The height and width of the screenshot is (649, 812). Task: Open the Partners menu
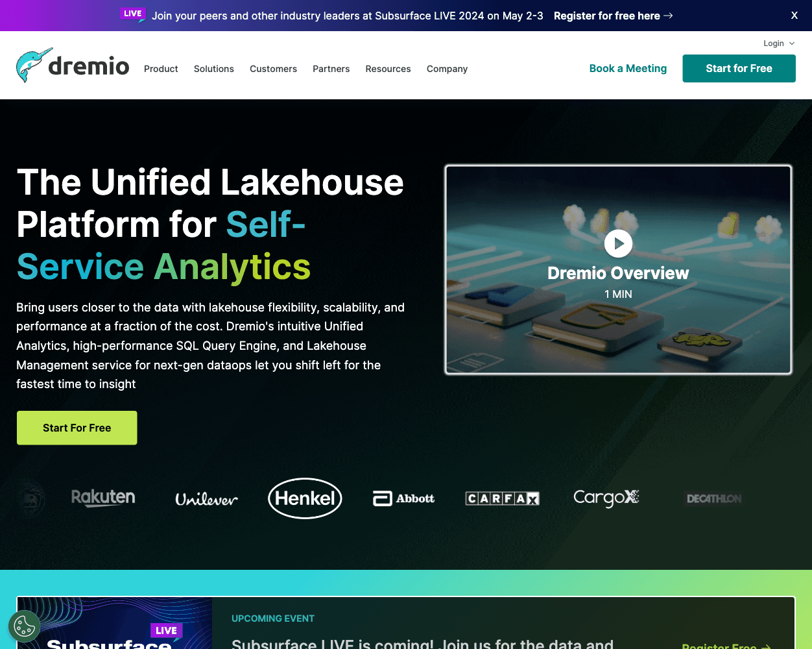click(x=331, y=69)
